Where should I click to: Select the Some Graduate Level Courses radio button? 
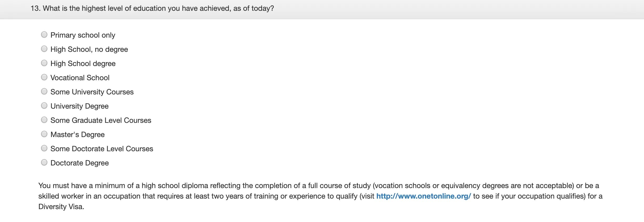coord(44,120)
